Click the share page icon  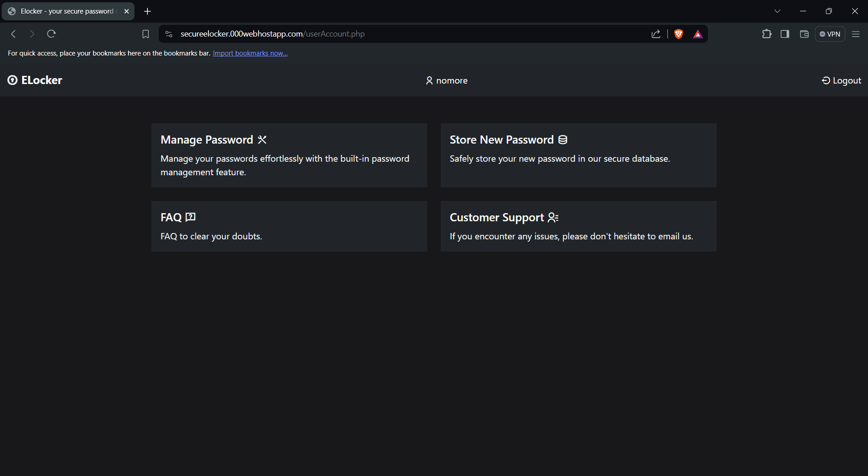[x=656, y=34]
